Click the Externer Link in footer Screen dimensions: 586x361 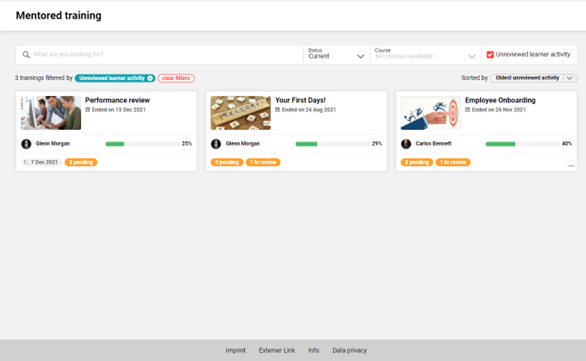point(277,351)
